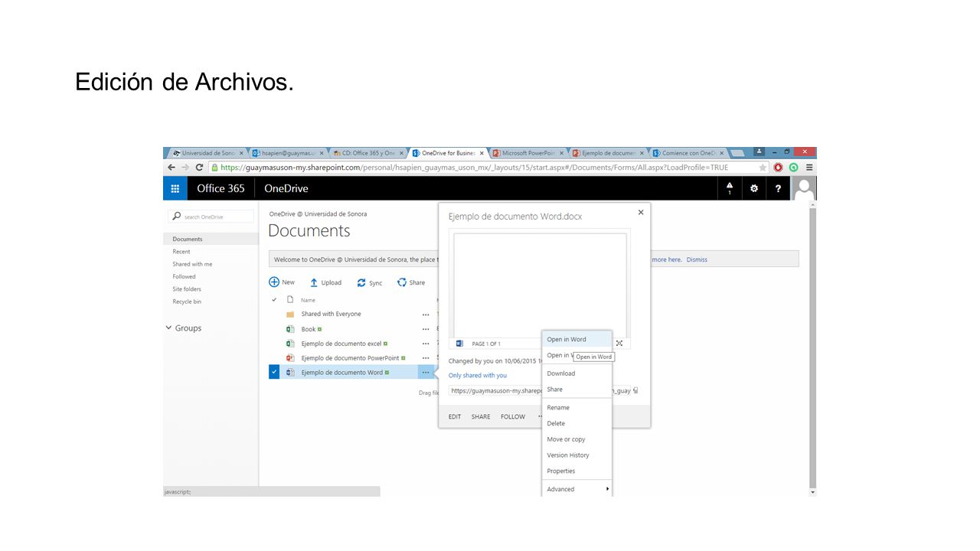Image resolution: width=980 pixels, height=551 pixels.
Task: Choose Download from the context menu
Action: [577, 373]
